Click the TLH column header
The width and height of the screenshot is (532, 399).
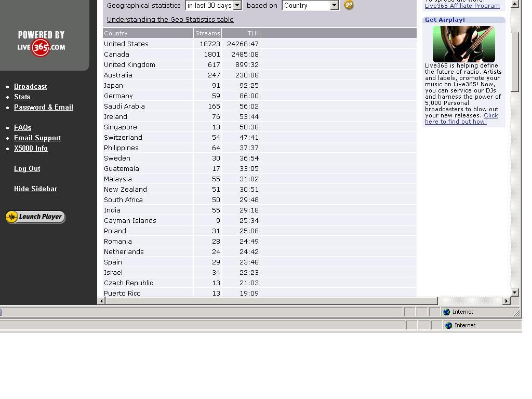click(241, 33)
